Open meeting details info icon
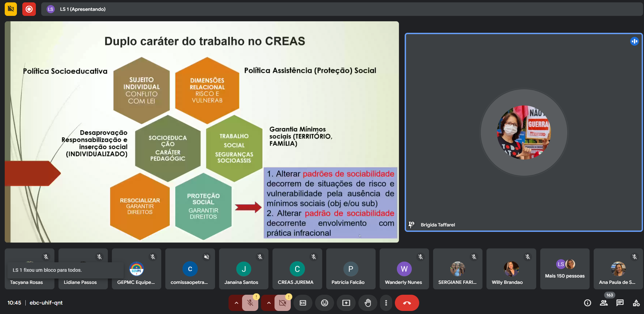This screenshot has height=314, width=644. pyautogui.click(x=588, y=303)
